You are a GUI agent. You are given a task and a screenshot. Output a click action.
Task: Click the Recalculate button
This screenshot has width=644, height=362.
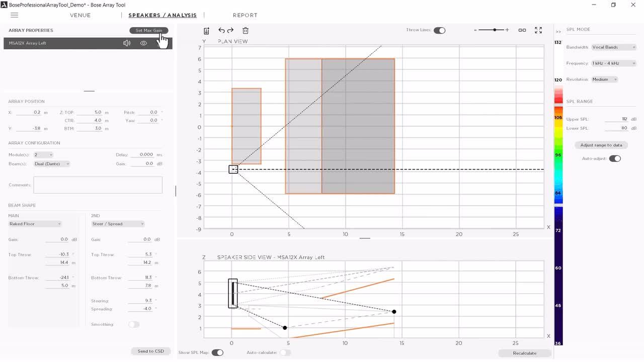tap(525, 353)
